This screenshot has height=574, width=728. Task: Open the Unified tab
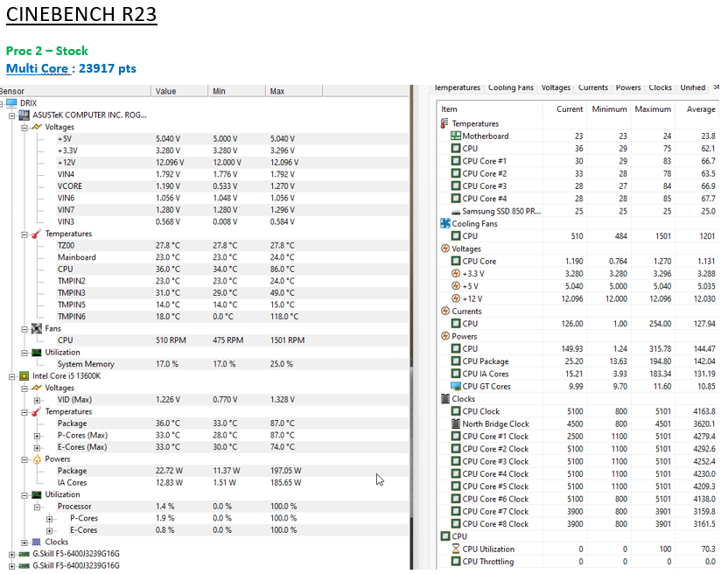(693, 87)
